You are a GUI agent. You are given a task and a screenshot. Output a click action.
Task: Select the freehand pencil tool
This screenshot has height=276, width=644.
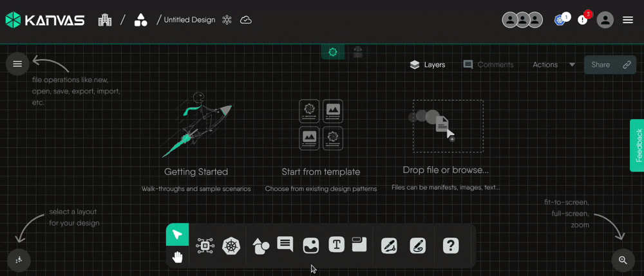pyautogui.click(x=418, y=246)
